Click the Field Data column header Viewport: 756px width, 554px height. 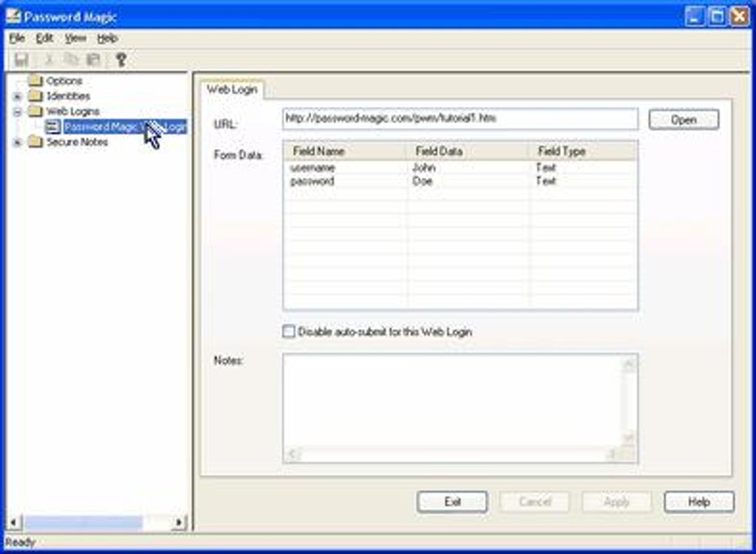pos(468,151)
